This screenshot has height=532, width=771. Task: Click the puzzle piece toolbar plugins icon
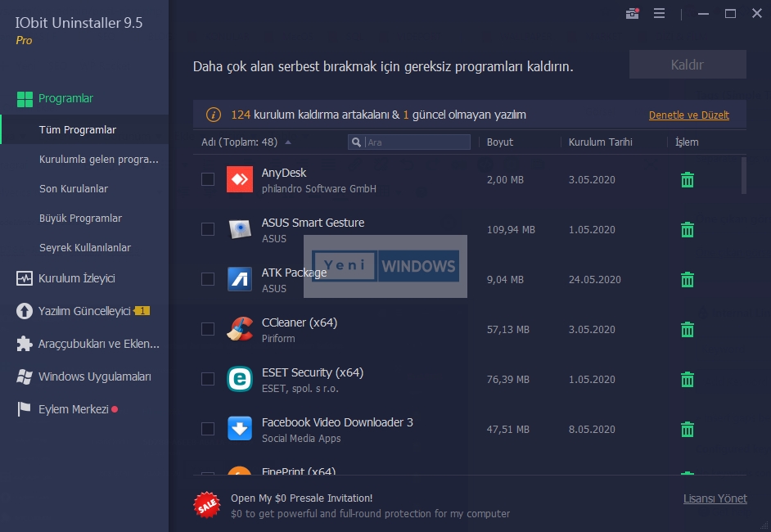[24, 344]
